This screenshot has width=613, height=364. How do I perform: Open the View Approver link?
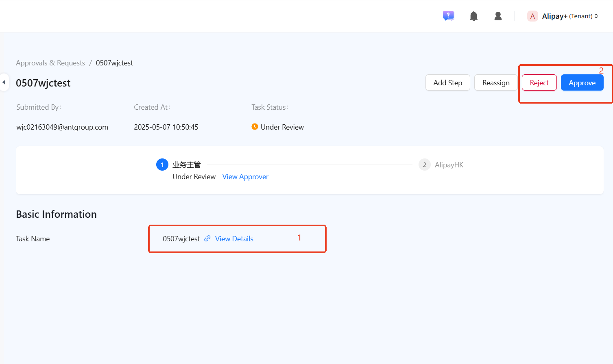pos(245,177)
